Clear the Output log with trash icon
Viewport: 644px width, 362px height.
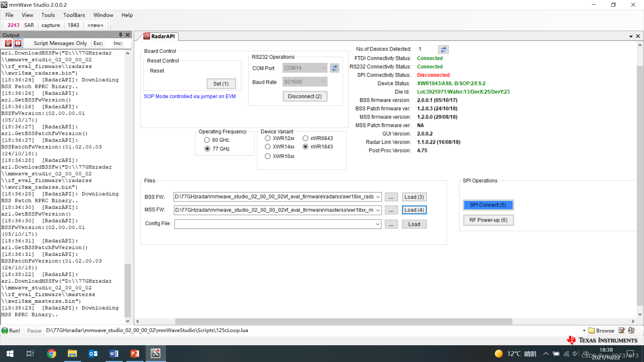pos(8,43)
